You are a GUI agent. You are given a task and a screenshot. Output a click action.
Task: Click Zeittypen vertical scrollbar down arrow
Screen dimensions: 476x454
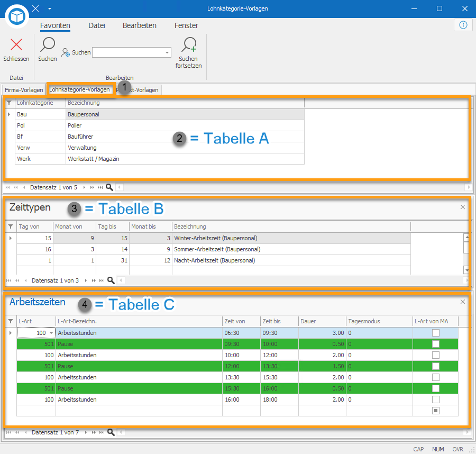coord(467,270)
